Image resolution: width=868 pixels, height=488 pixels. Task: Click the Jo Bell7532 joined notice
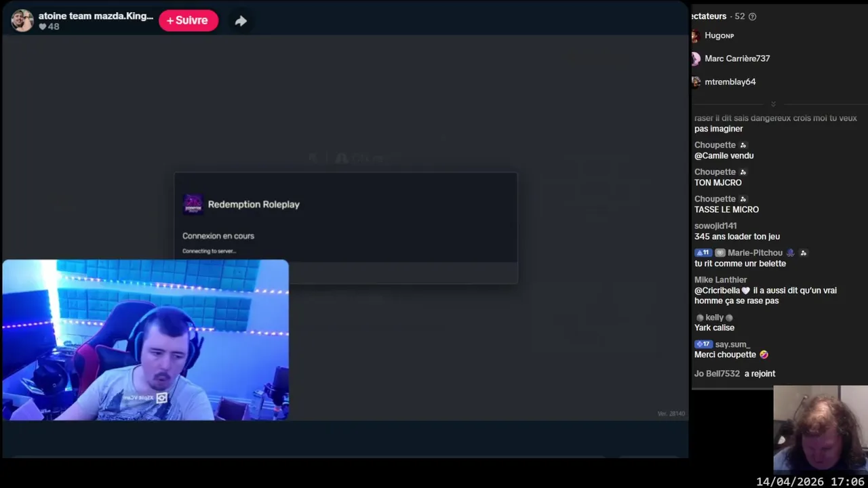pyautogui.click(x=734, y=373)
